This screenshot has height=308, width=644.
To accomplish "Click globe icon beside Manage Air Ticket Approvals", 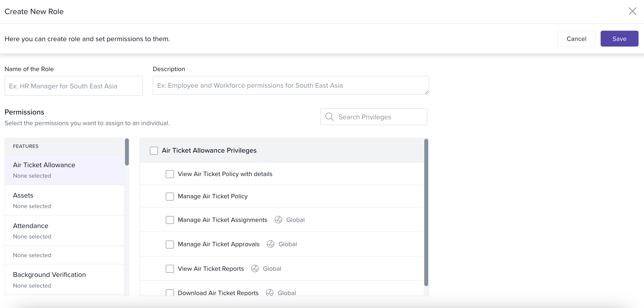I will (x=270, y=244).
